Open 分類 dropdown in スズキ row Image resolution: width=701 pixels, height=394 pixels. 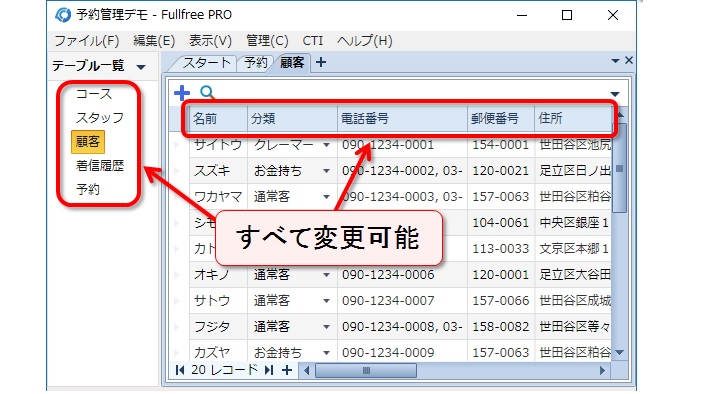point(326,171)
